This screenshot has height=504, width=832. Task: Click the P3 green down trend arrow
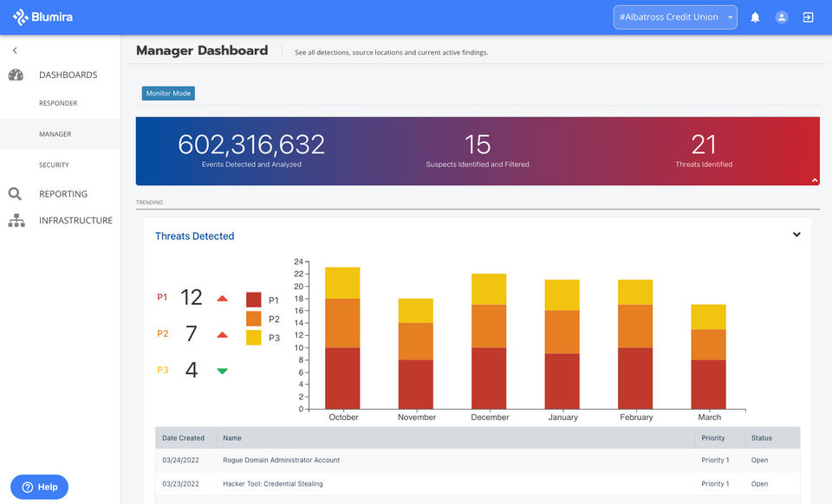(x=223, y=371)
